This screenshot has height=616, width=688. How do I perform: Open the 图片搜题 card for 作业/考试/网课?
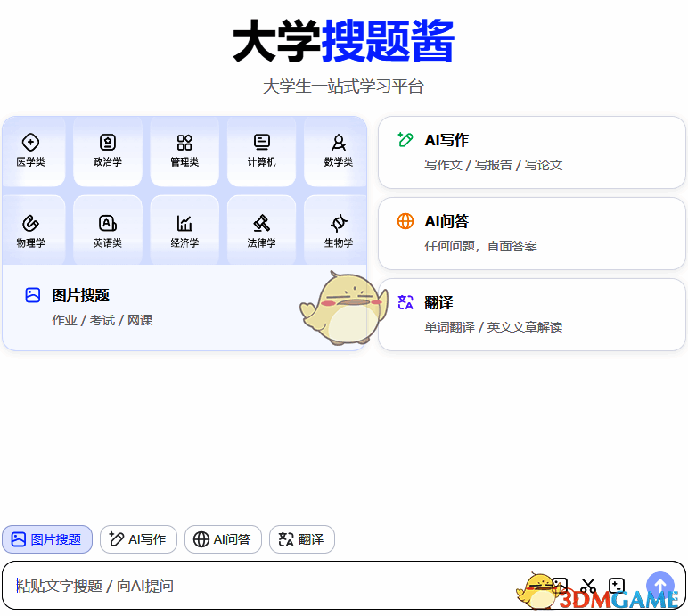[x=184, y=308]
